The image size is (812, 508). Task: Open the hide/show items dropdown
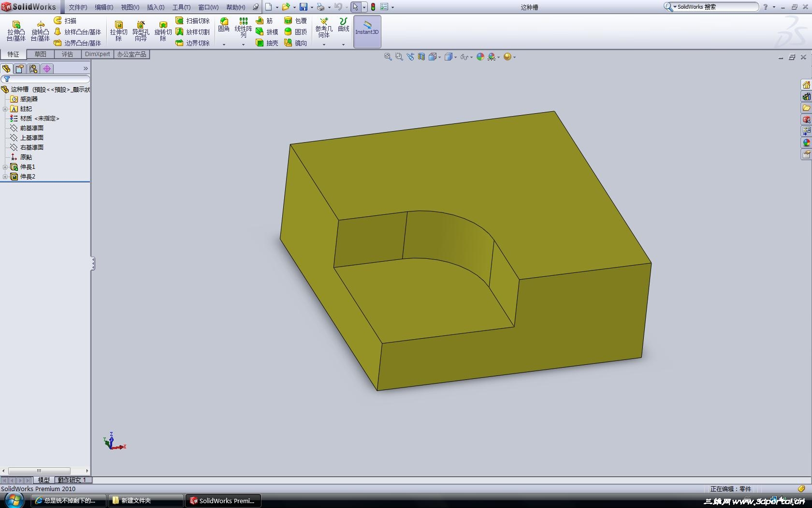click(x=471, y=58)
